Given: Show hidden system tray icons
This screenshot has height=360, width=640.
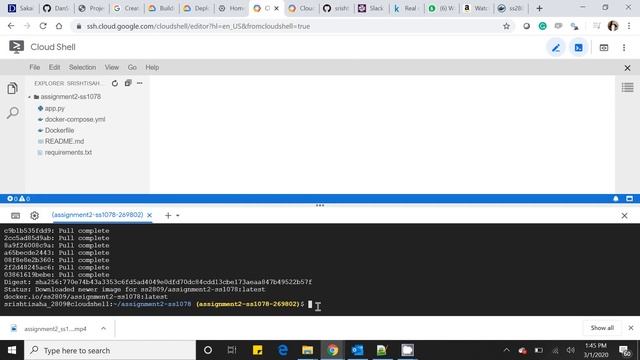Looking at the screenshot, I should (507, 350).
